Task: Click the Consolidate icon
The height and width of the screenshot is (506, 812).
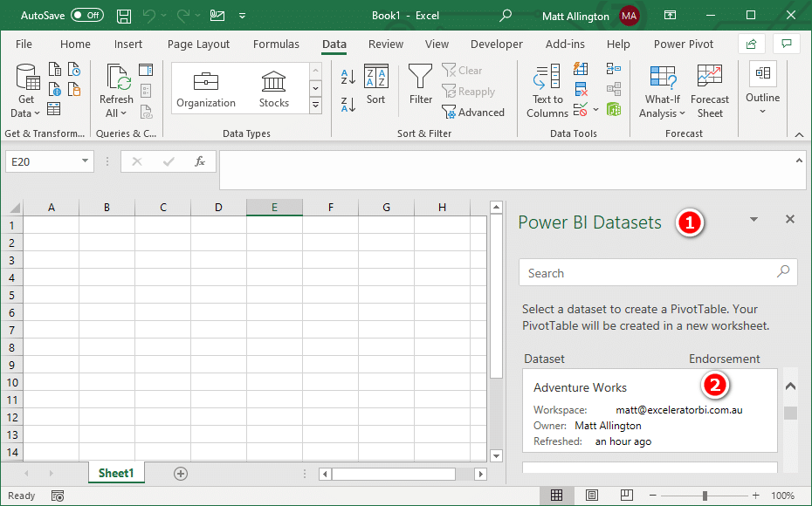Action: [x=614, y=69]
